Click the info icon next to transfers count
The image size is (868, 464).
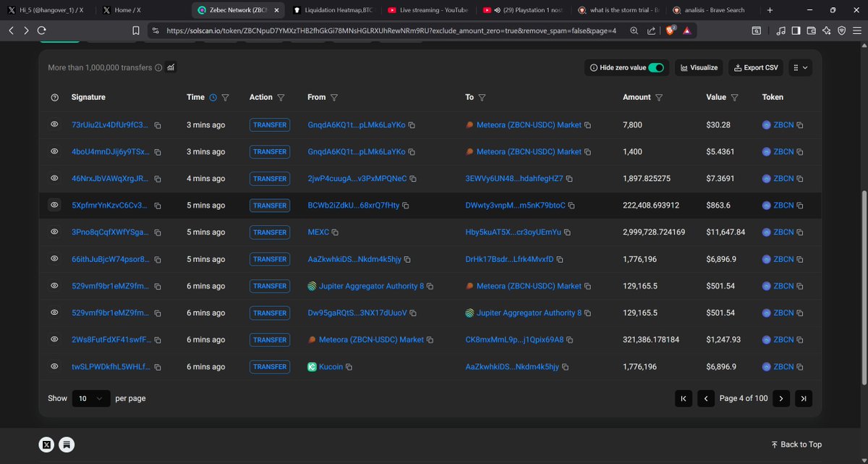(158, 67)
